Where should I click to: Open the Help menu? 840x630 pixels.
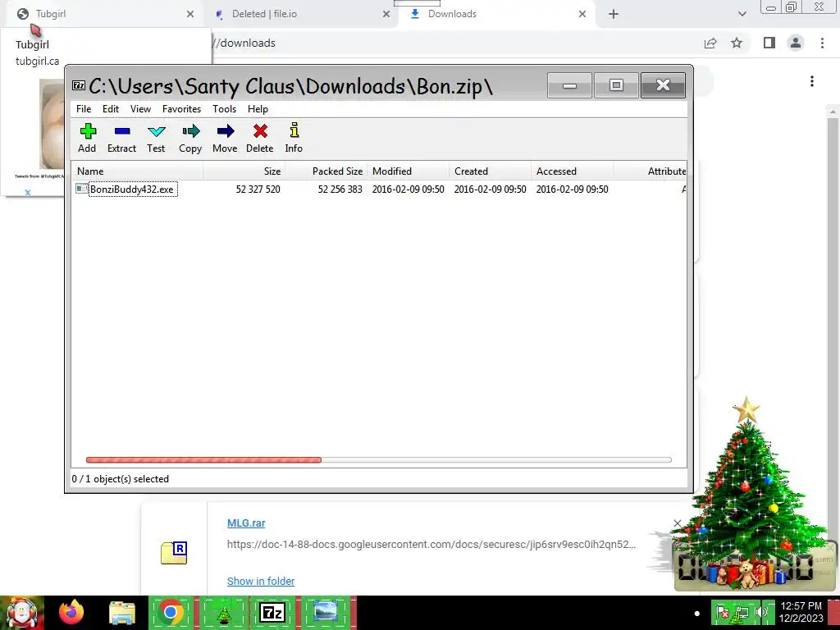click(x=258, y=109)
